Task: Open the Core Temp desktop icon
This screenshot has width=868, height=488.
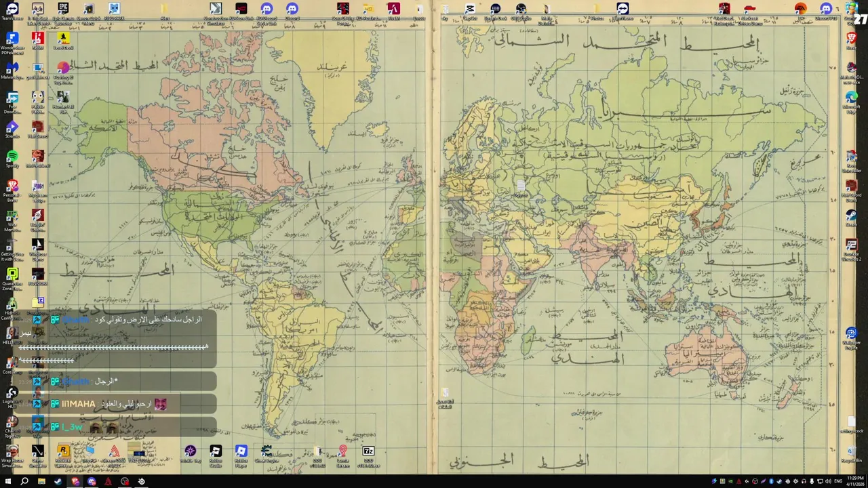Action: point(12,365)
